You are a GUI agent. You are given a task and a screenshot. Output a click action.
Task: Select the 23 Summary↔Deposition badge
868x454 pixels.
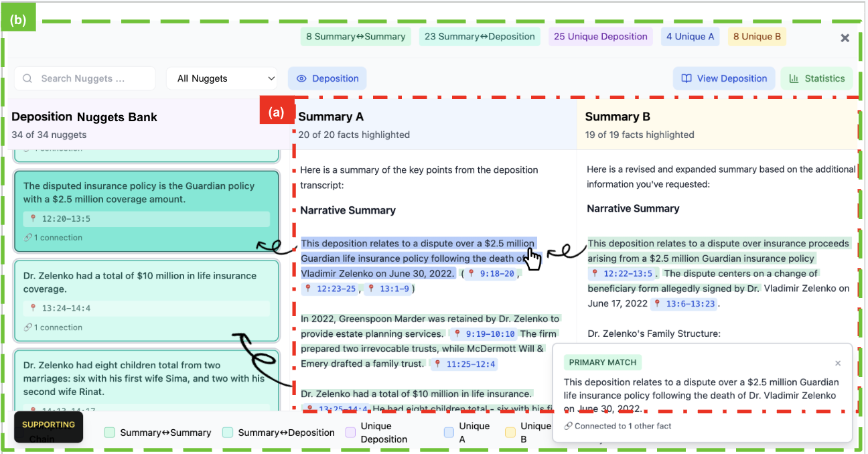click(480, 37)
